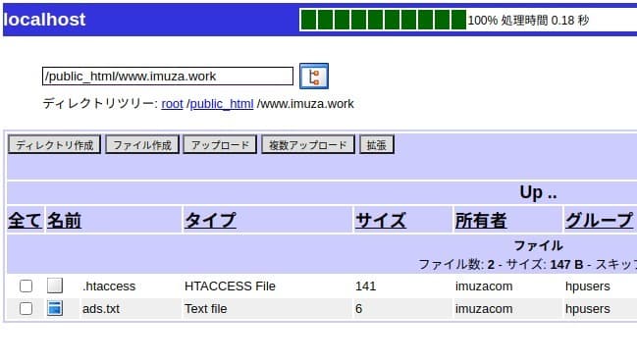Click the ファイル作成 button

click(x=142, y=144)
